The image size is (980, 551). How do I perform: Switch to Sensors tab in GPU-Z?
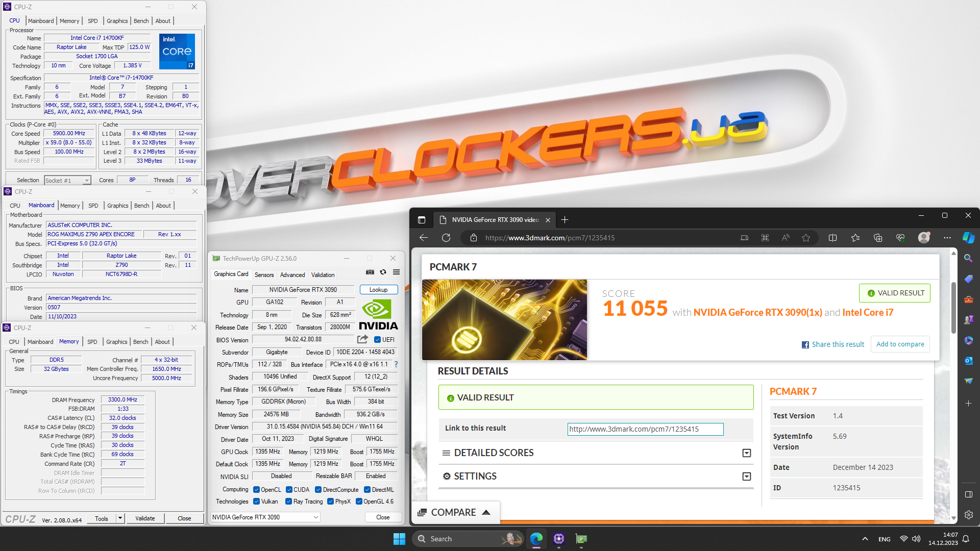pyautogui.click(x=264, y=274)
